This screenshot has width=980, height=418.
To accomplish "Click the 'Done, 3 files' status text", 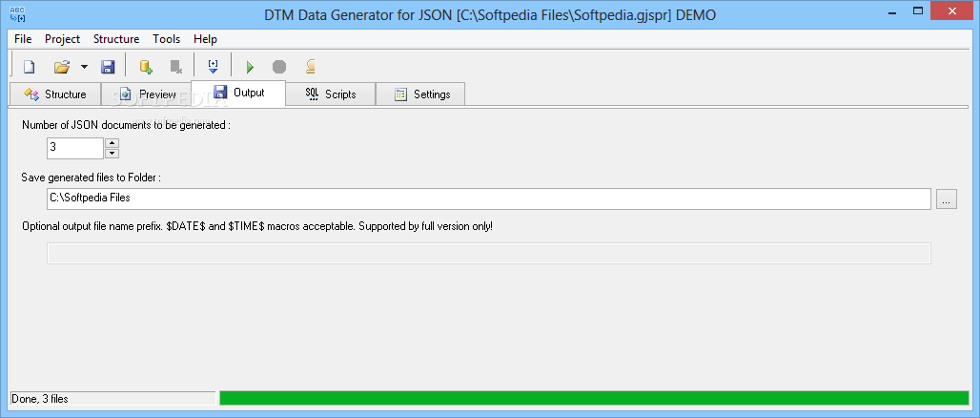I will [40, 399].
